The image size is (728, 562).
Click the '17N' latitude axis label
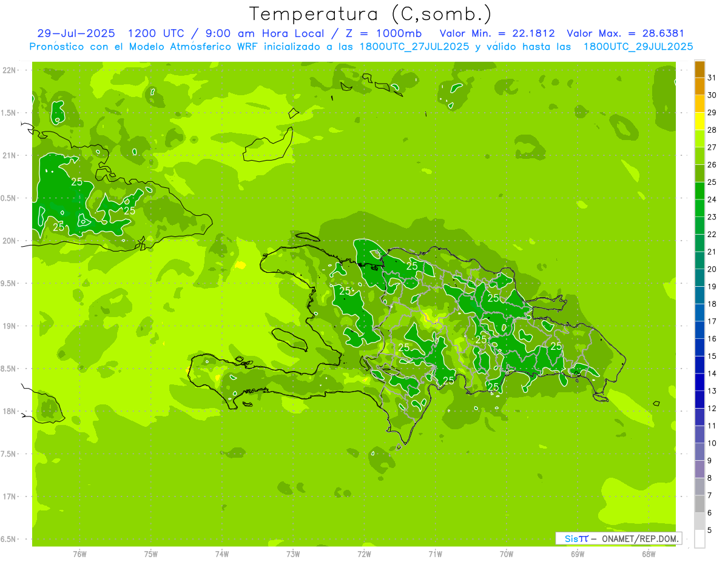[10, 497]
